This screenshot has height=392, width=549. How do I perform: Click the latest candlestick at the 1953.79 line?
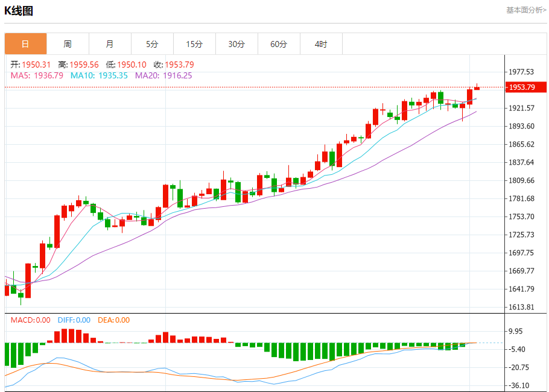(477, 87)
